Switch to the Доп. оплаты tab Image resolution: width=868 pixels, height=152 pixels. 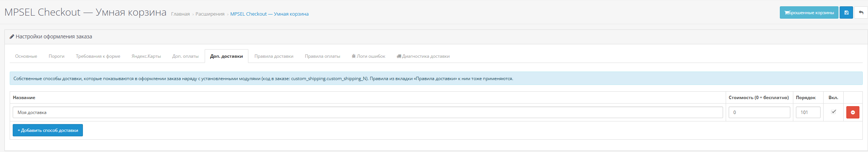(185, 56)
